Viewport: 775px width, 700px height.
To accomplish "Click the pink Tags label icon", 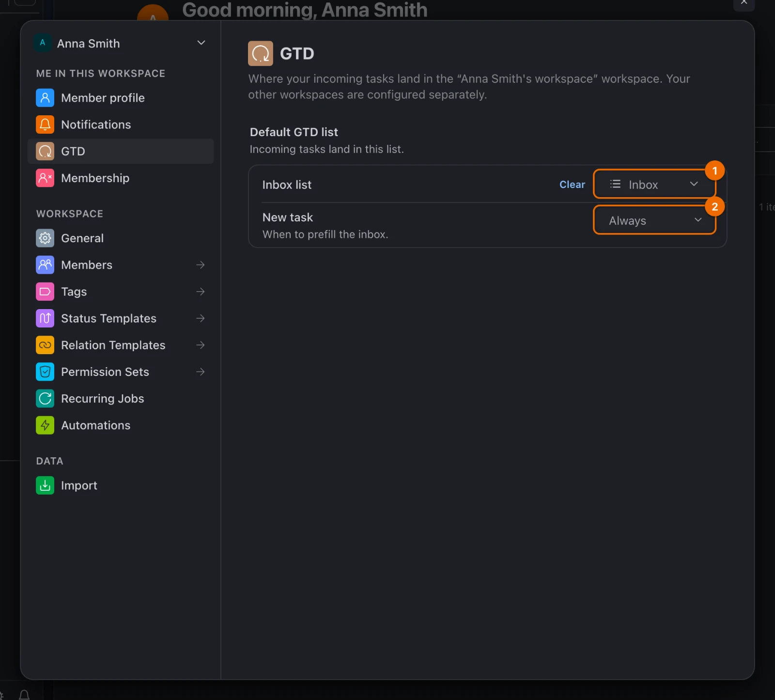I will tap(45, 292).
